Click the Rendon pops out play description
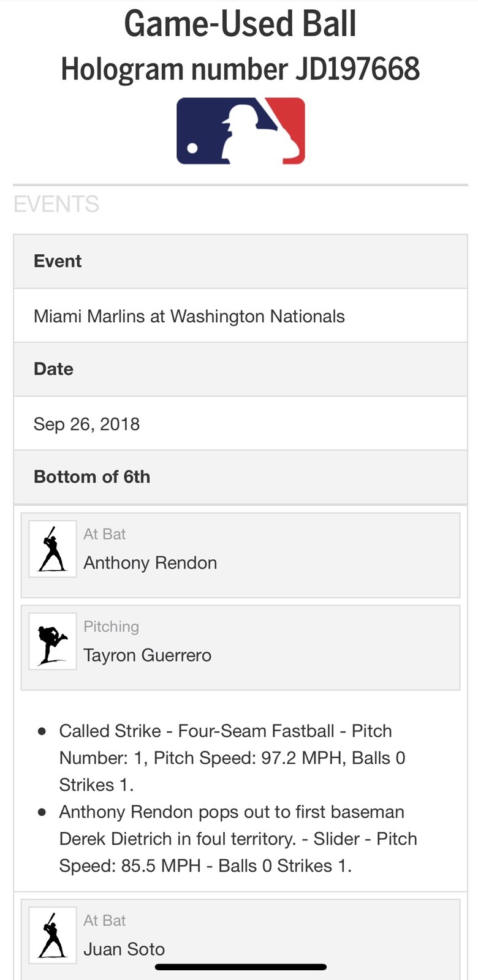 point(238,839)
